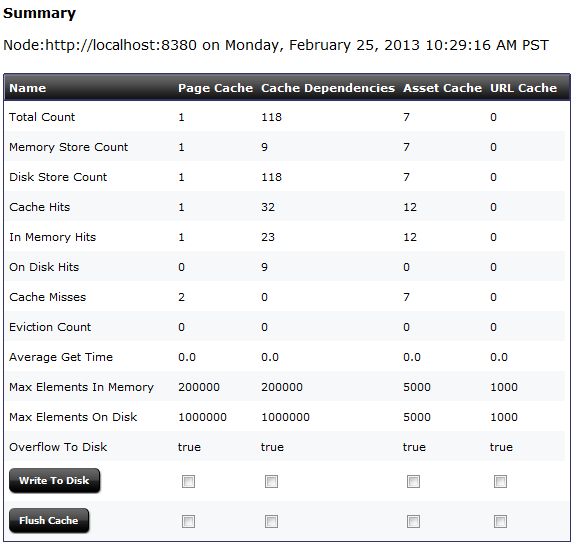Click the Cache Dependencies Total Count value 118

[272, 117]
